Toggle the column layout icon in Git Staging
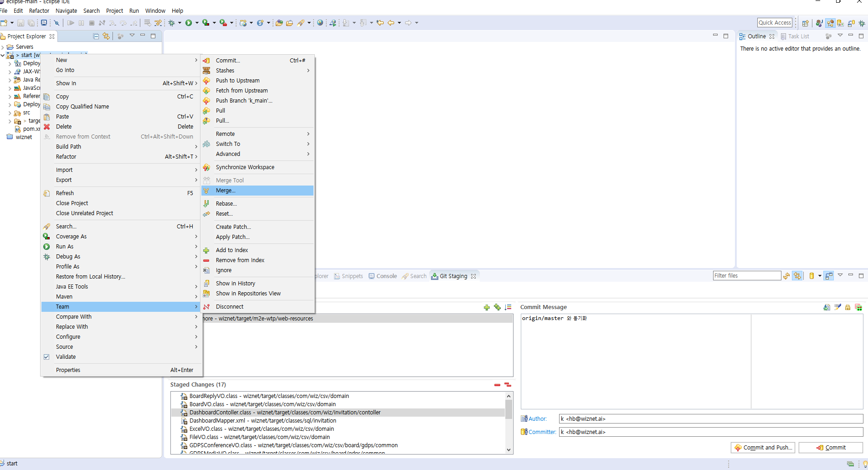This screenshot has width=868, height=470. [x=829, y=276]
